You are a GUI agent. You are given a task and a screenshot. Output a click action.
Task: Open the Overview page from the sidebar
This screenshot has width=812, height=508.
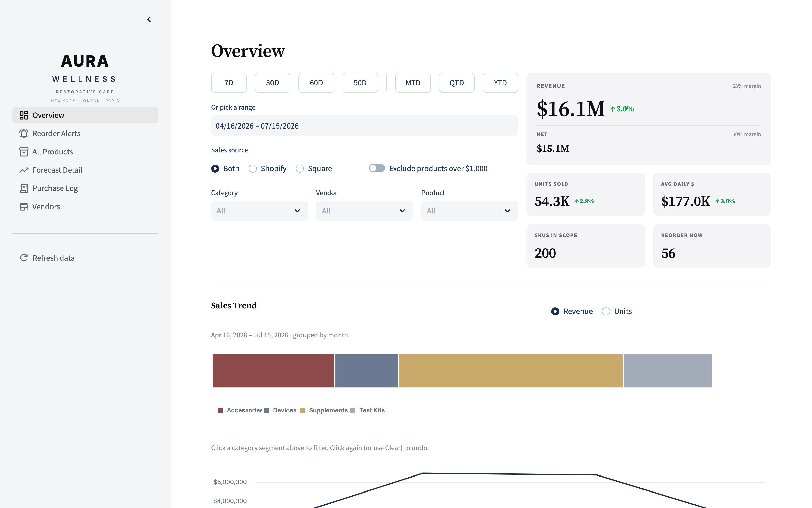85,115
